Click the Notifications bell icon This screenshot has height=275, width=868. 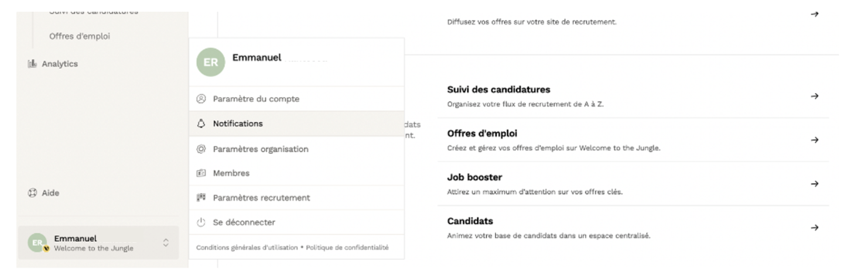pyautogui.click(x=201, y=123)
